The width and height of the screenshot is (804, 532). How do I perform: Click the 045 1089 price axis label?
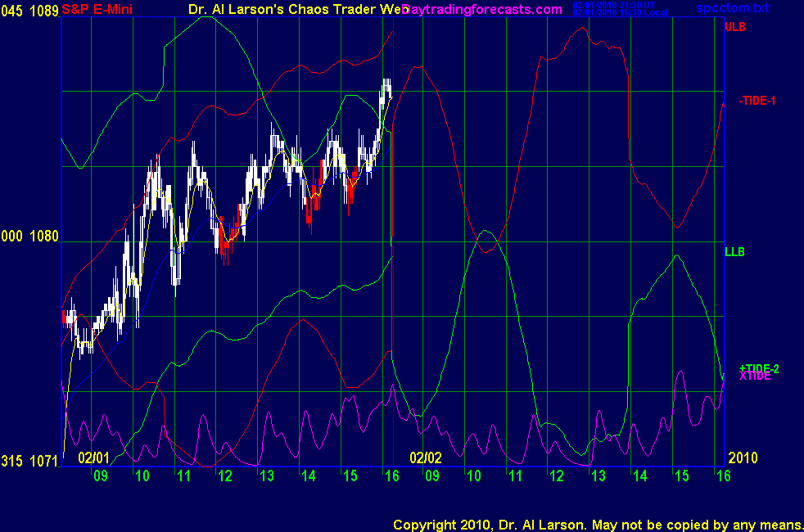(29, 11)
